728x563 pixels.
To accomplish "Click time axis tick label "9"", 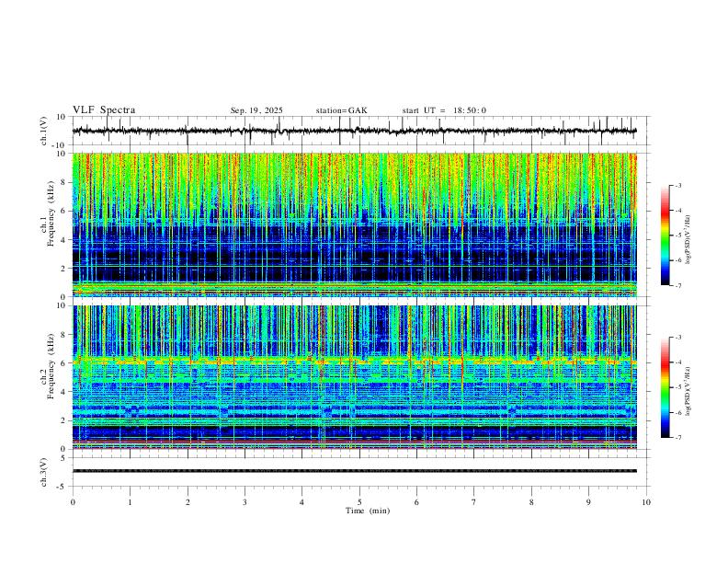I will [588, 502].
